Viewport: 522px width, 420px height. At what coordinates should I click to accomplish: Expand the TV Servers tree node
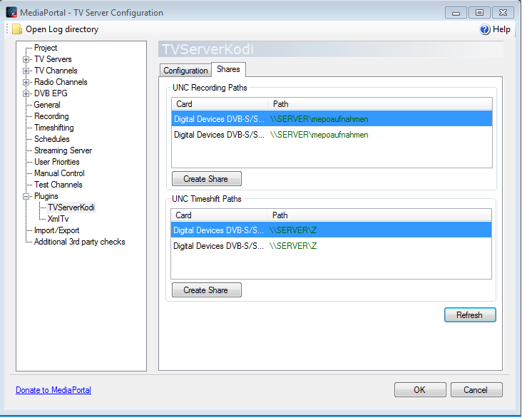click(x=26, y=60)
